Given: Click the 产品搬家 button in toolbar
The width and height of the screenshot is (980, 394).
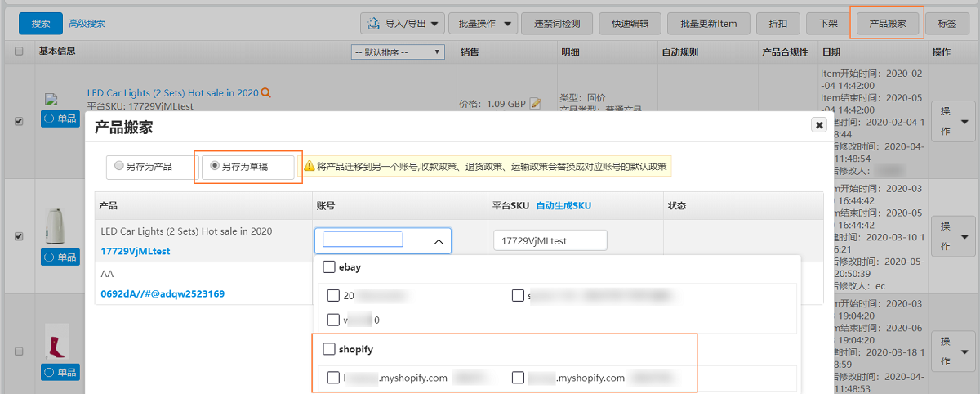Looking at the screenshot, I should [887, 24].
